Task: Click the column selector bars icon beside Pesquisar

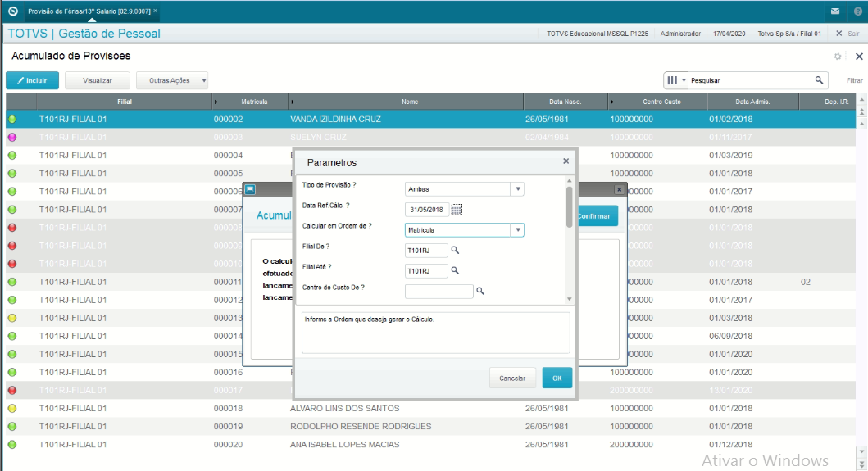Action: (x=672, y=80)
